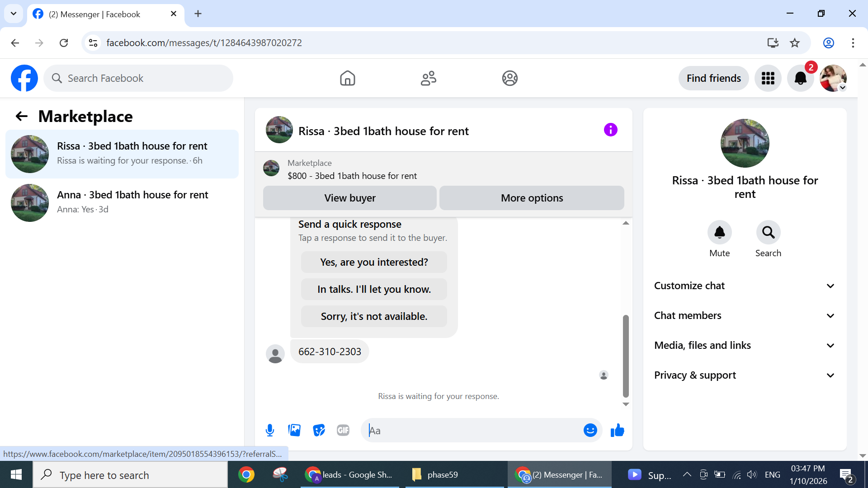This screenshot has width=868, height=488.
Task: Open the notifications bell
Action: (800, 78)
